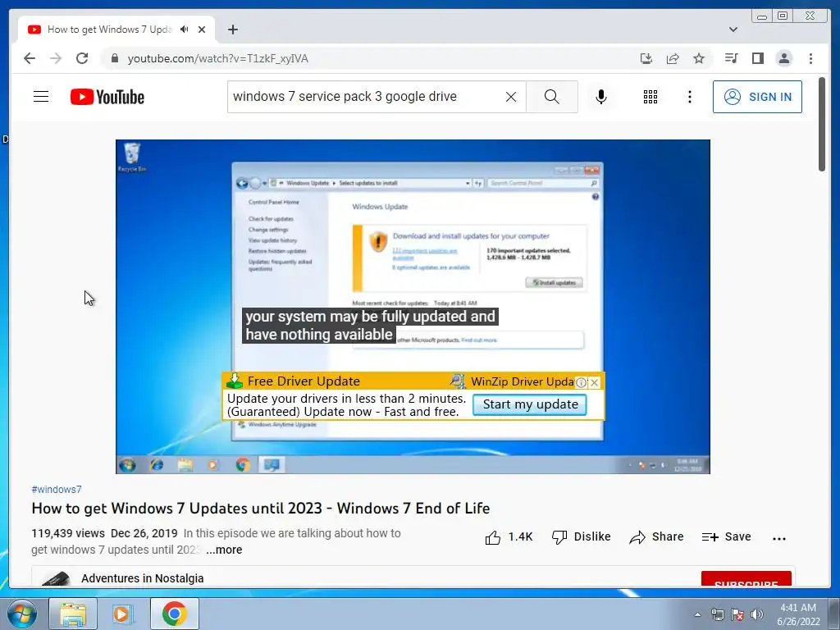The width and height of the screenshot is (840, 630).
Task: Show hidden system tray icons
Action: [x=697, y=614]
